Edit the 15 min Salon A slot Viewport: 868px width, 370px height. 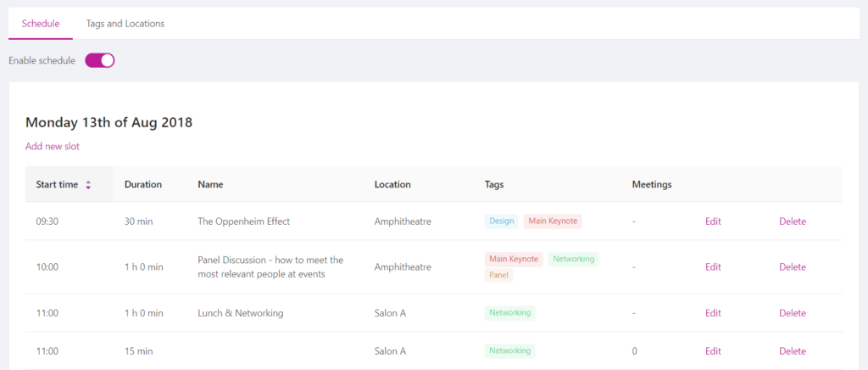pos(713,351)
